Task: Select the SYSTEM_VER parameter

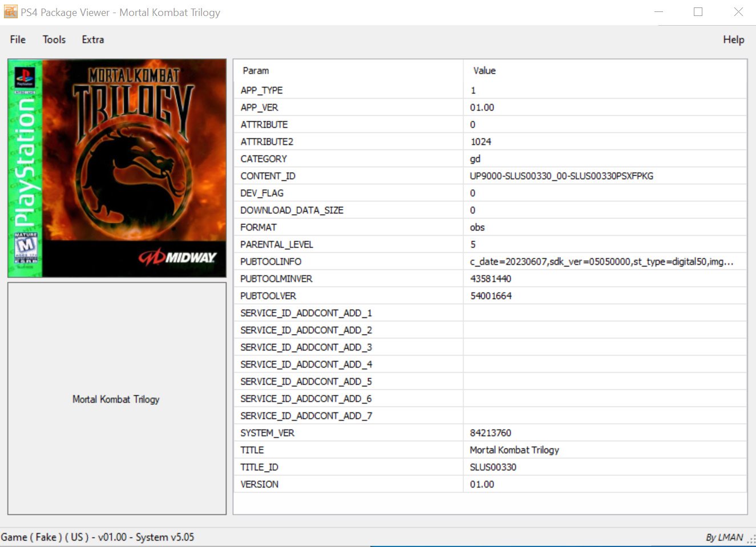Action: pos(267,433)
